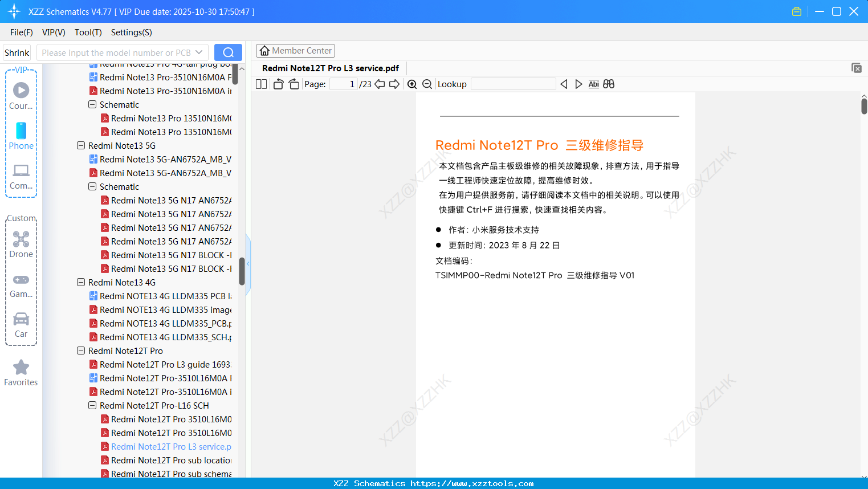The height and width of the screenshot is (489, 868).
Task: Collapse the Redmi Note13 4G node
Action: tap(80, 282)
